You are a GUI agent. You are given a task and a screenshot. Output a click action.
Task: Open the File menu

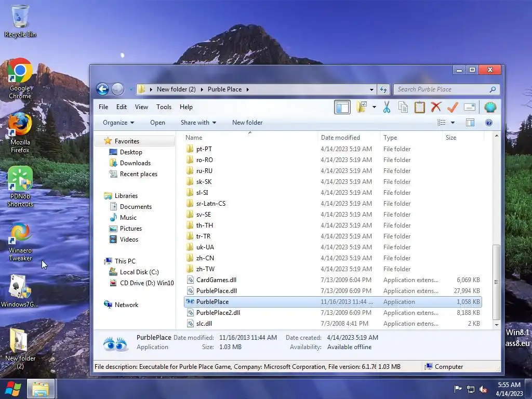[x=103, y=107]
